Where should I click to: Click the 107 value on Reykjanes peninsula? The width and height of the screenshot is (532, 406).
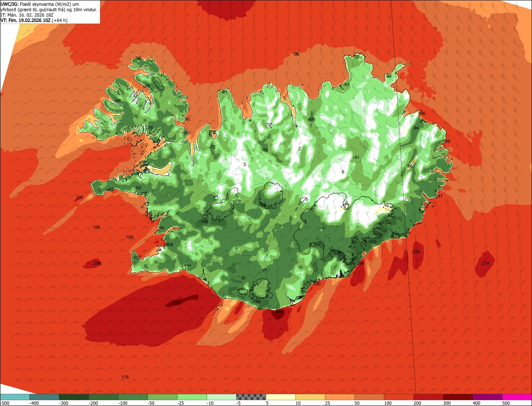[137, 257]
